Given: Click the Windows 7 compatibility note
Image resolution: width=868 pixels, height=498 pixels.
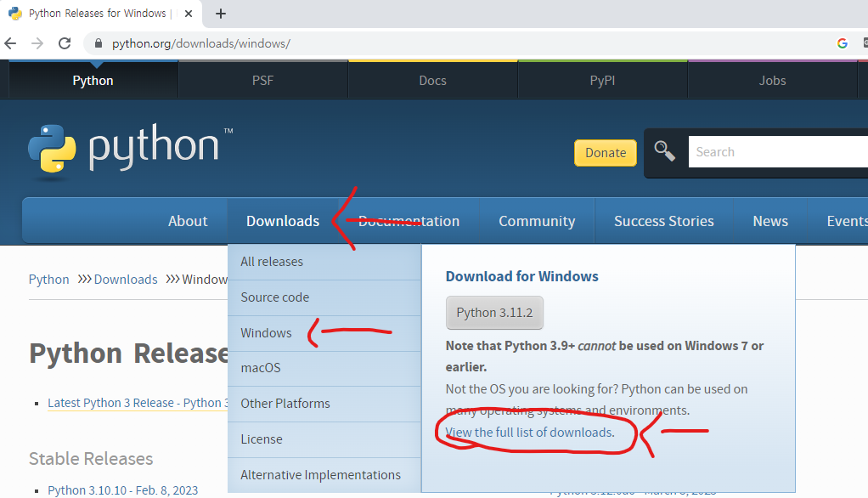Looking at the screenshot, I should point(605,356).
